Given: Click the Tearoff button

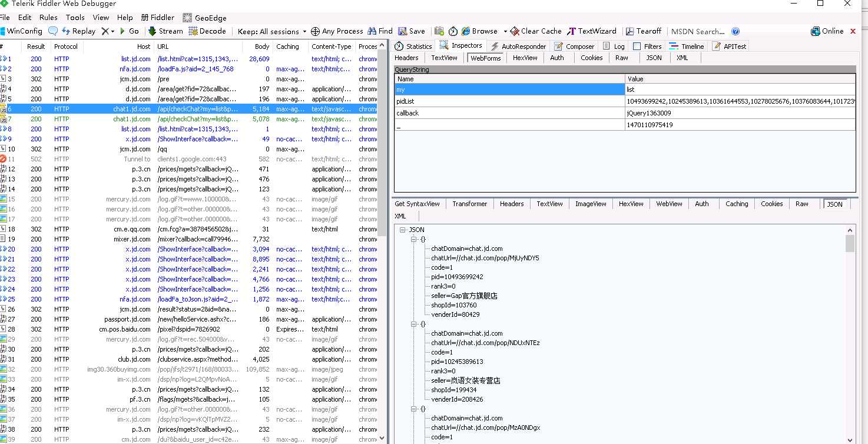Looking at the screenshot, I should 644,31.
